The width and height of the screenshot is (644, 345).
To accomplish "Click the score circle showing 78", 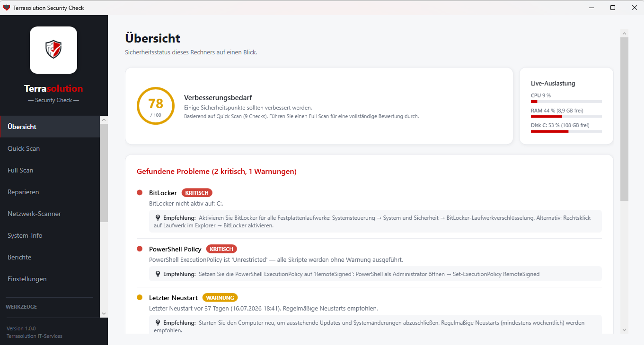I will point(156,106).
